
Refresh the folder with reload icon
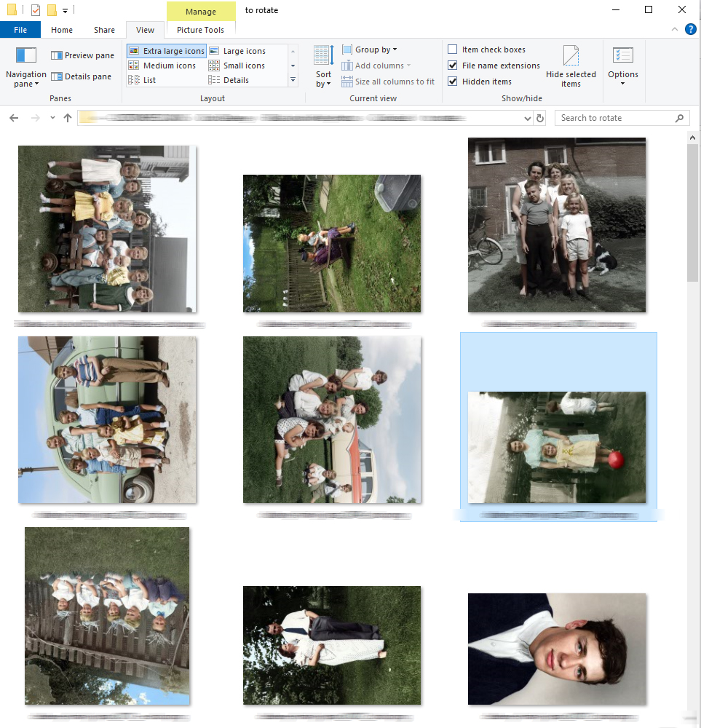click(540, 119)
